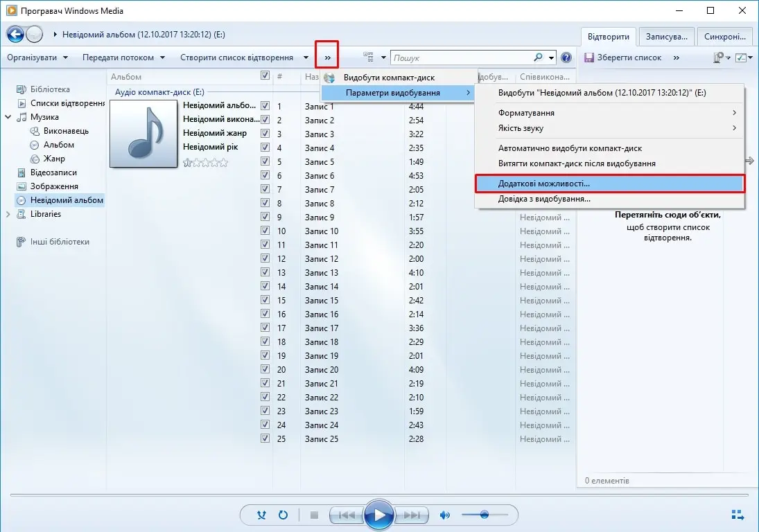Click the blue Back navigation arrow

coord(15,34)
